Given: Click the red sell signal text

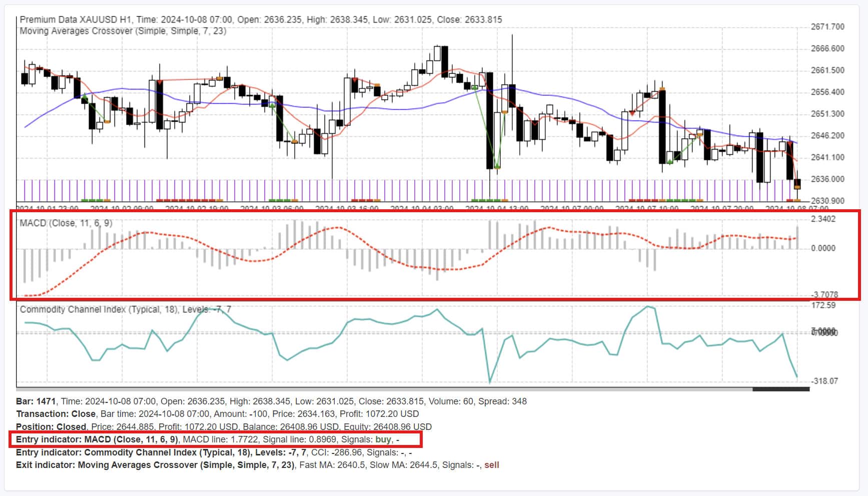Looking at the screenshot, I should (x=492, y=464).
